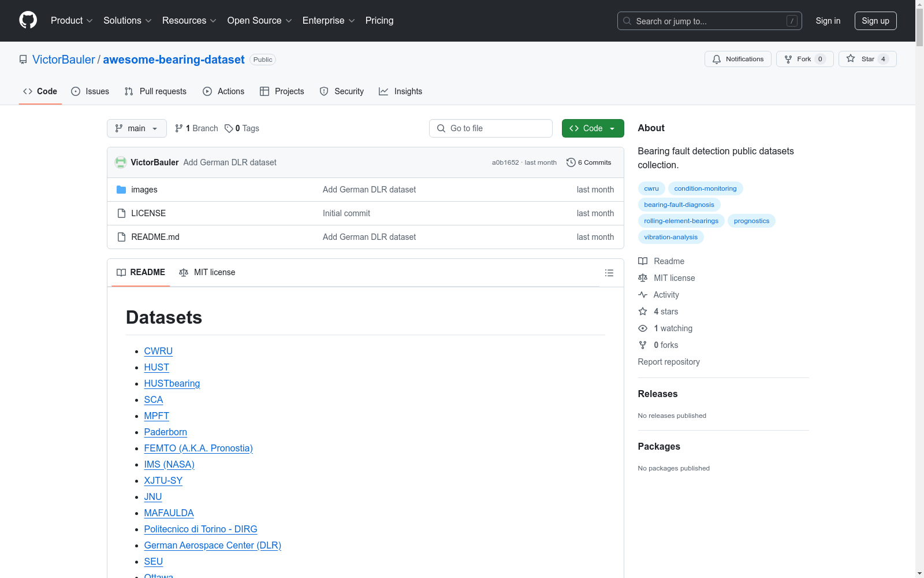Click the images folder icon
The image size is (924, 578).
pyautogui.click(x=121, y=190)
